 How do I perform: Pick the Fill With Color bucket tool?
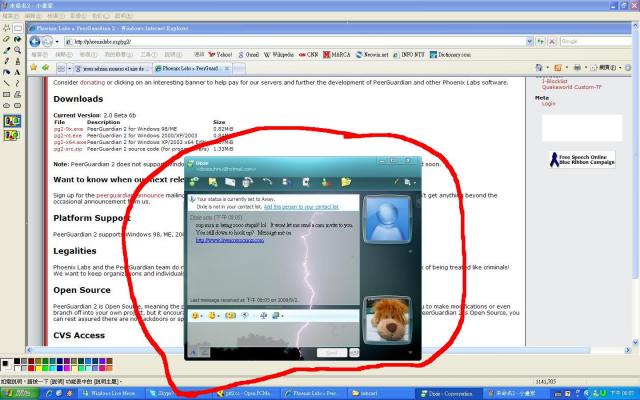(x=18, y=39)
